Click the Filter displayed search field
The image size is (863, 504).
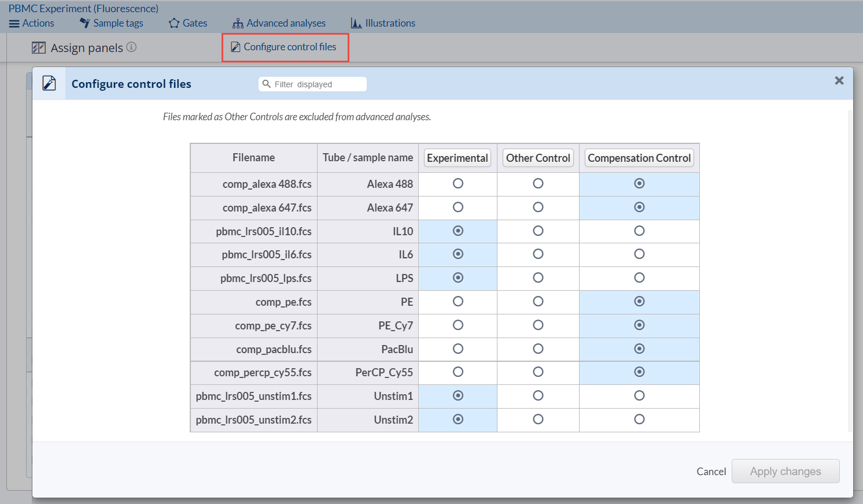click(x=318, y=84)
